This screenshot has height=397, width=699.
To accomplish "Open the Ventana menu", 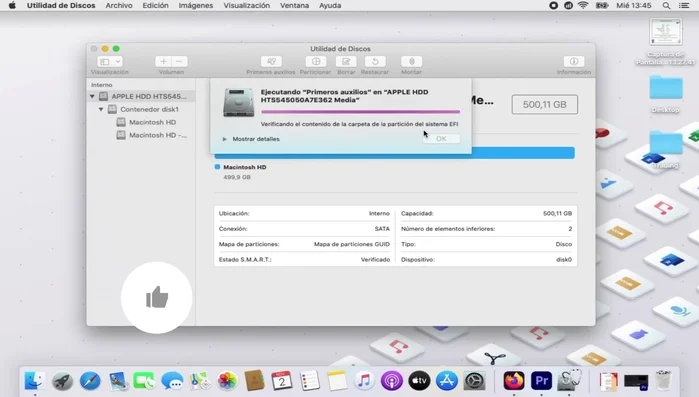I will pyautogui.click(x=294, y=5).
